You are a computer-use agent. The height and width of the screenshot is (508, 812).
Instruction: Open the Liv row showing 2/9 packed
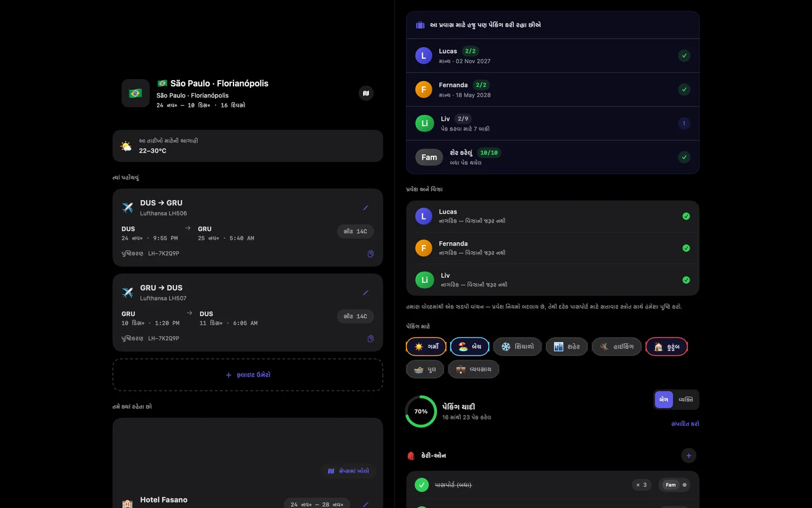553,123
